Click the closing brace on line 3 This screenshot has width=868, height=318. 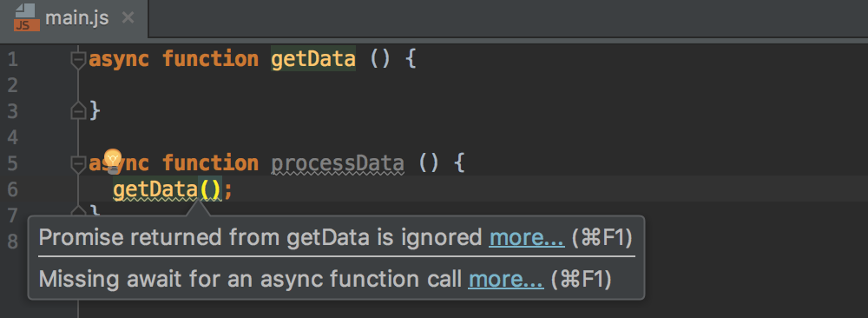[95, 111]
